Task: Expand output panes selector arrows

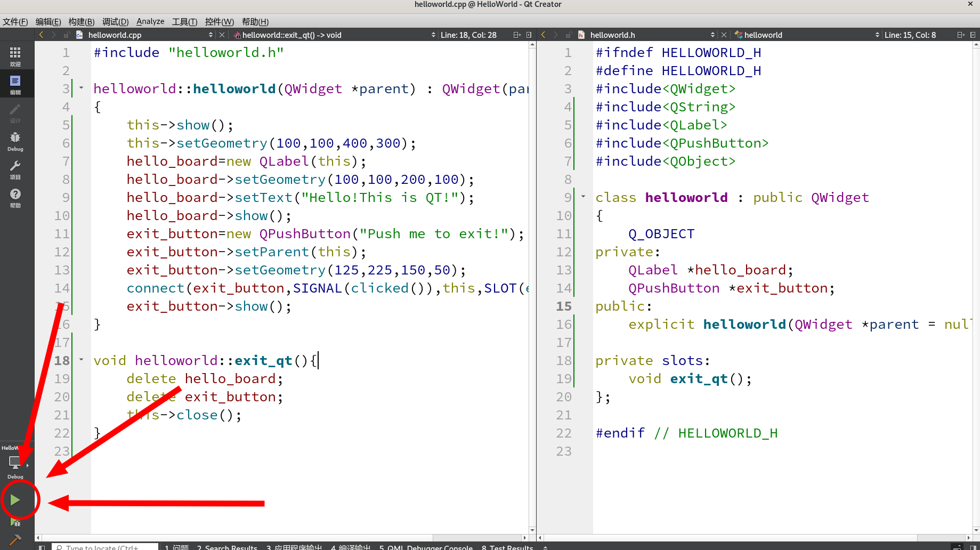Action: point(545,547)
